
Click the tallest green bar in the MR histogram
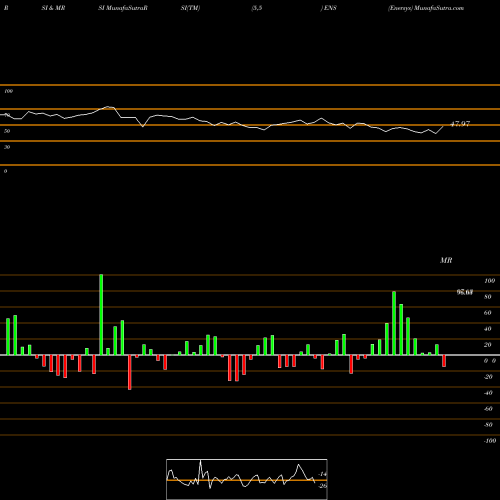click(x=101, y=314)
